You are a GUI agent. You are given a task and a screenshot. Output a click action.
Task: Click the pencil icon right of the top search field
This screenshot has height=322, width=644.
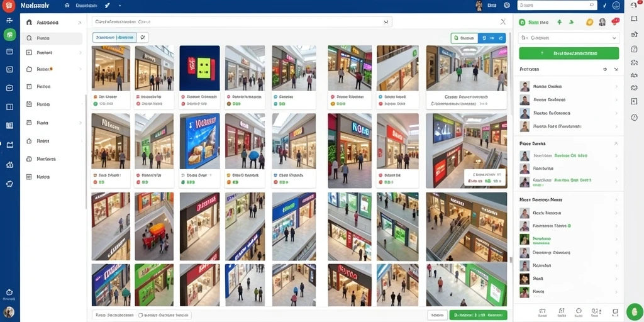click(x=604, y=5)
